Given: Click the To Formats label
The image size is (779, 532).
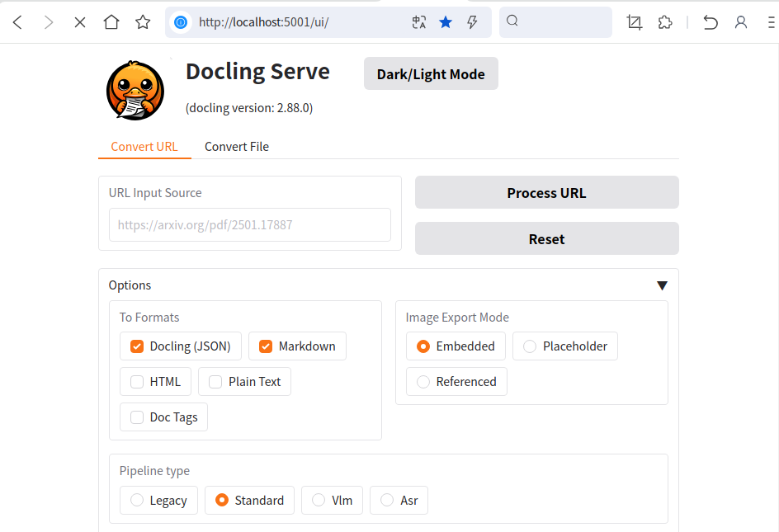Looking at the screenshot, I should (x=149, y=318).
